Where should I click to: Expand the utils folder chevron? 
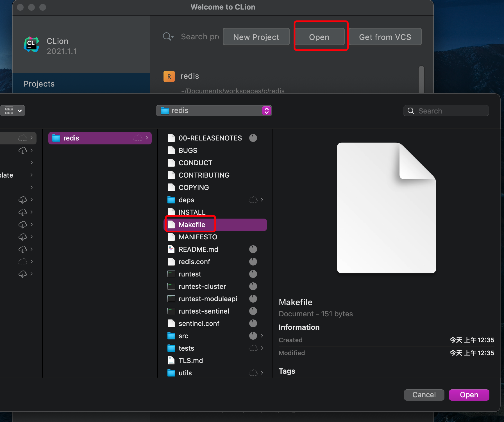pyautogui.click(x=262, y=373)
